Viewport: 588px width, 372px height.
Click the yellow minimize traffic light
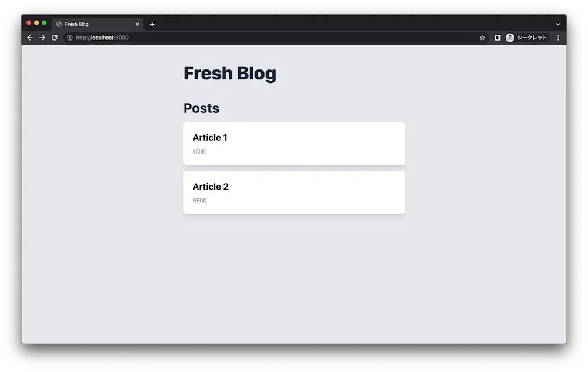[x=36, y=22]
